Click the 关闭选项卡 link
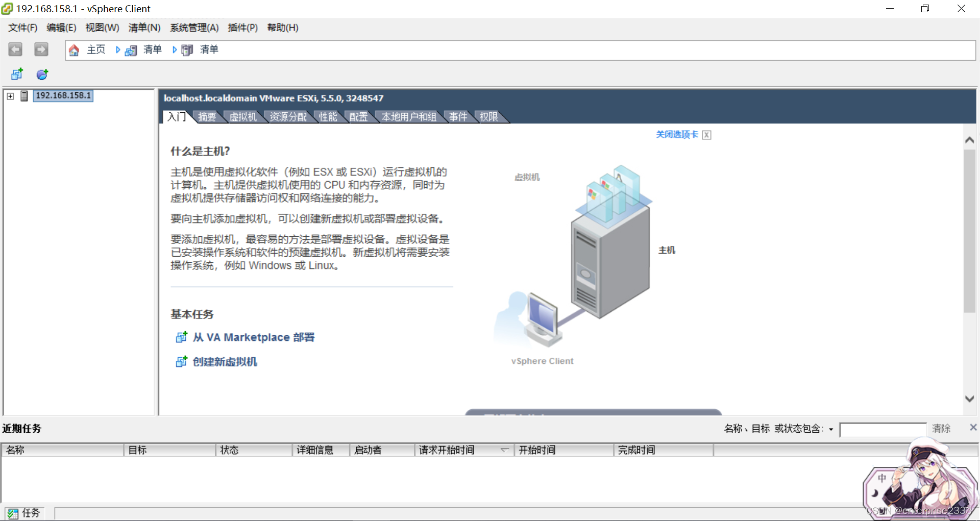 pos(677,135)
